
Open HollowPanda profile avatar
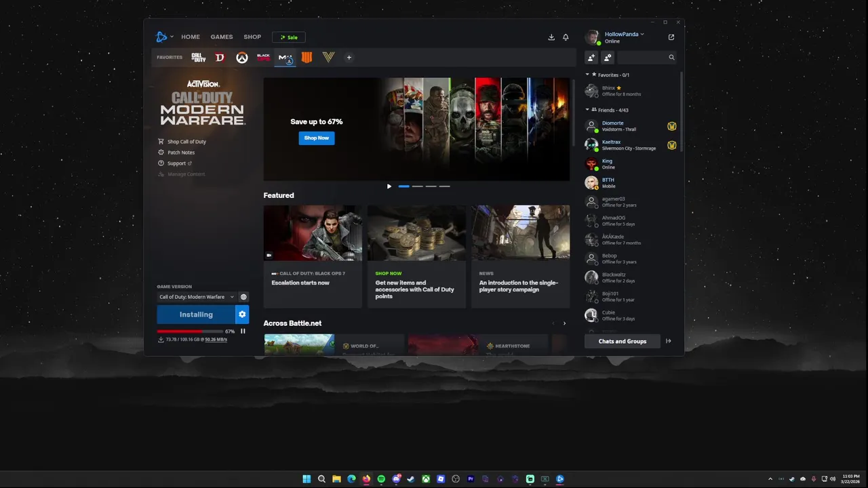point(592,37)
